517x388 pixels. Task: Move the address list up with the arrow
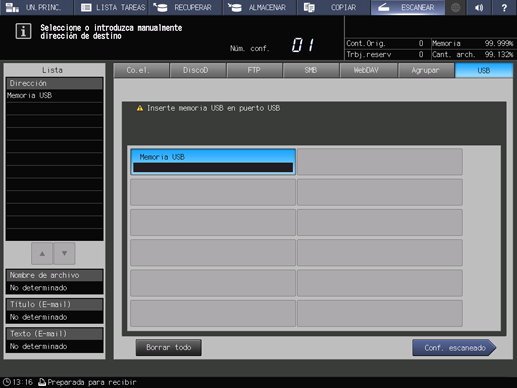(42, 254)
